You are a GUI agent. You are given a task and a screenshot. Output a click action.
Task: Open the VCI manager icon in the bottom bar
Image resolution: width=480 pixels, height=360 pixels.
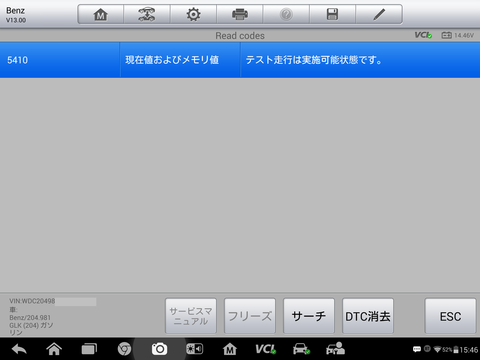click(x=265, y=349)
